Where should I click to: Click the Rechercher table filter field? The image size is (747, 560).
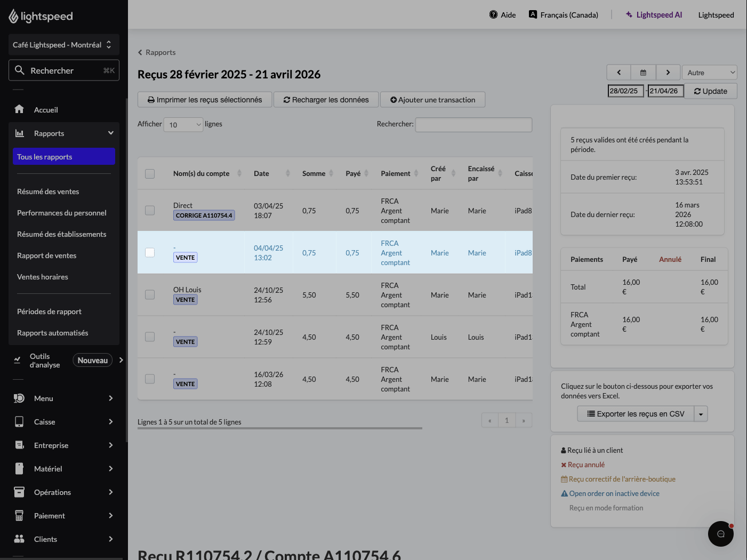click(473, 125)
